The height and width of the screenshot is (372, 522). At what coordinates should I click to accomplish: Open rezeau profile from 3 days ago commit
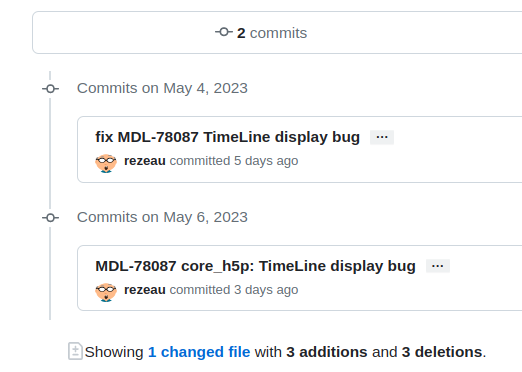pyautogui.click(x=145, y=290)
